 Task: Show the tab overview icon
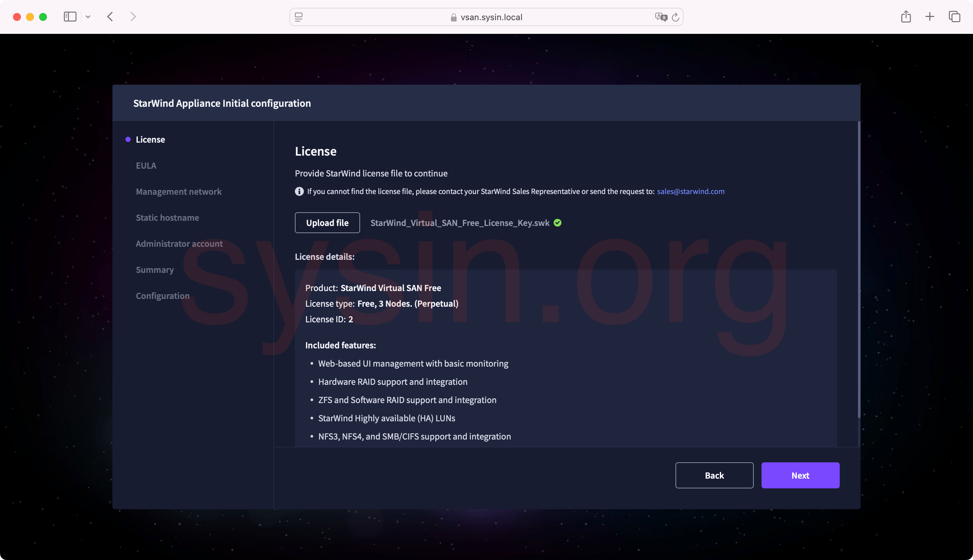pyautogui.click(x=954, y=17)
